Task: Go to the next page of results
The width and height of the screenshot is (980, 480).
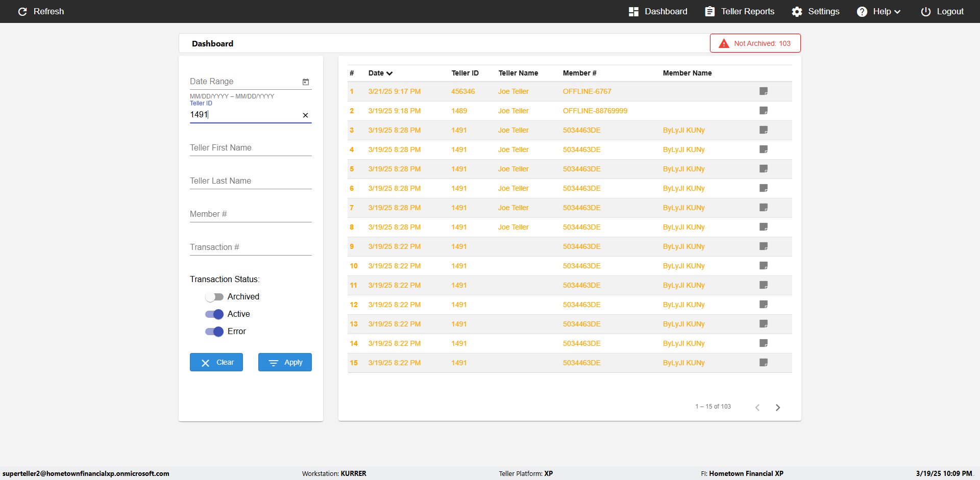Action: [x=778, y=407]
